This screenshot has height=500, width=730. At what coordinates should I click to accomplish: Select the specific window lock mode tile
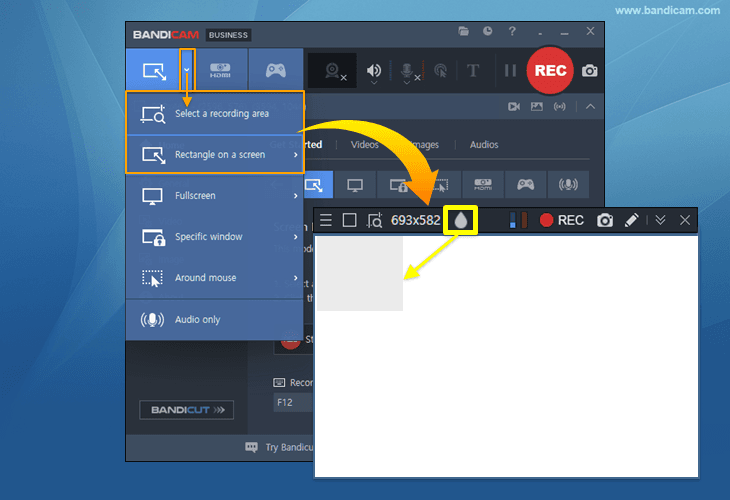397,185
